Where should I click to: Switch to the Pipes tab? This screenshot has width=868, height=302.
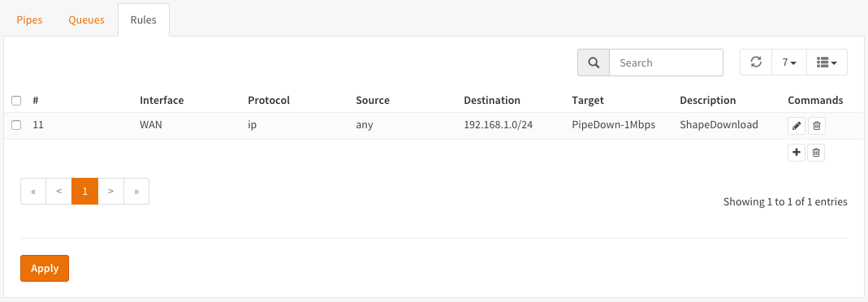(x=30, y=20)
